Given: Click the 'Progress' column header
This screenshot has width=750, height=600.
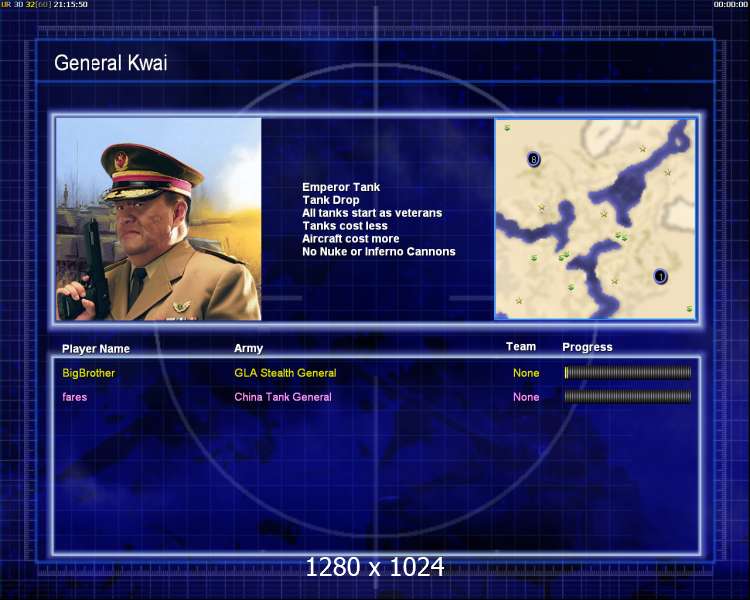Looking at the screenshot, I should coord(587,347).
